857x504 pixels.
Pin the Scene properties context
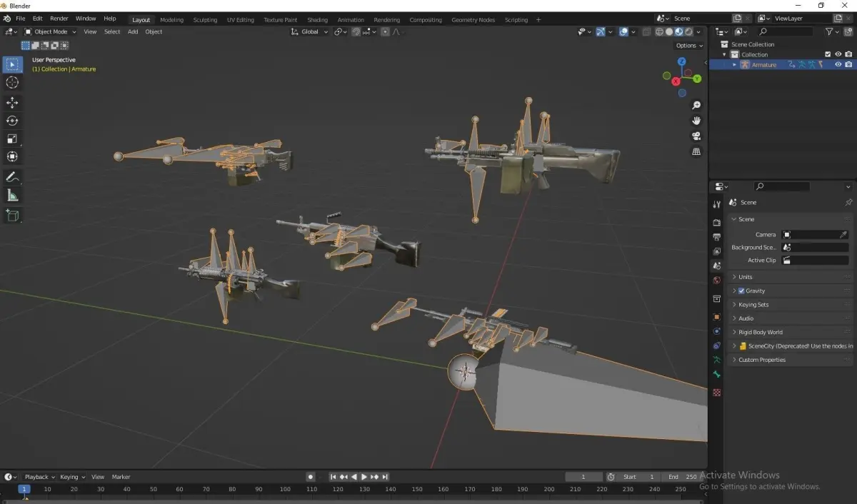pyautogui.click(x=848, y=203)
